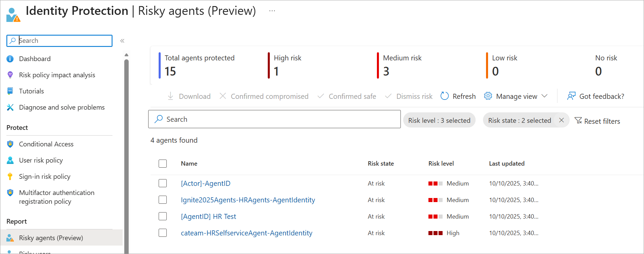The image size is (644, 254).
Task: Click the Conditional Access shield icon
Action: point(10,144)
